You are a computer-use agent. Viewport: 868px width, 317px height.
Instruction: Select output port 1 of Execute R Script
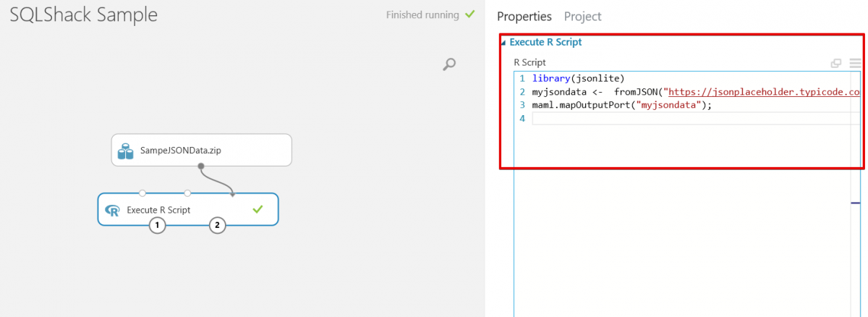pyautogui.click(x=158, y=226)
